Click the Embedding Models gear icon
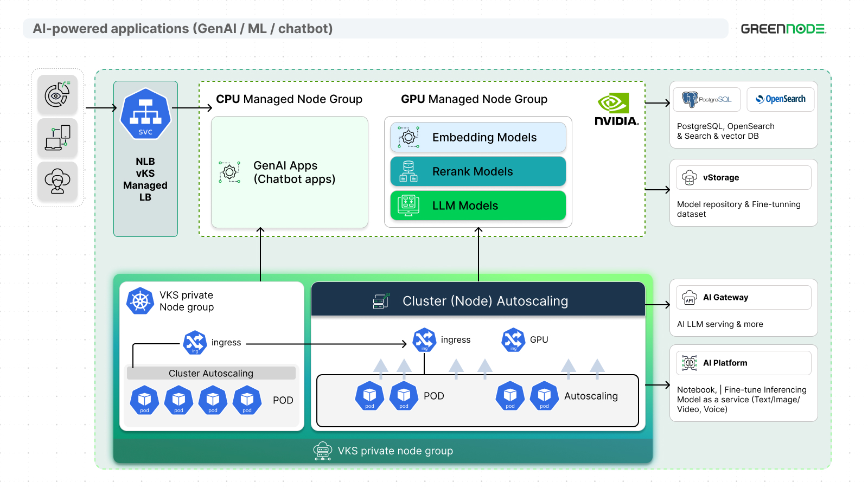Viewport: 868px width, 488px height. pos(409,137)
